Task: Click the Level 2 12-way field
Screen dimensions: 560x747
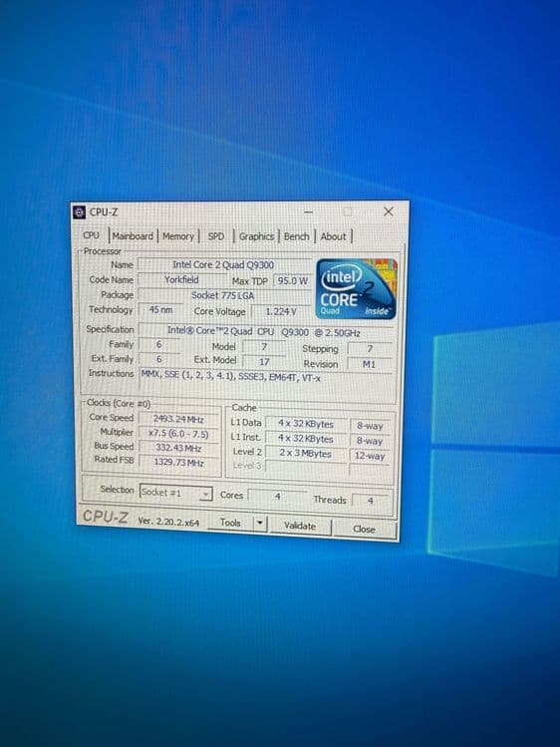Action: coord(370,456)
